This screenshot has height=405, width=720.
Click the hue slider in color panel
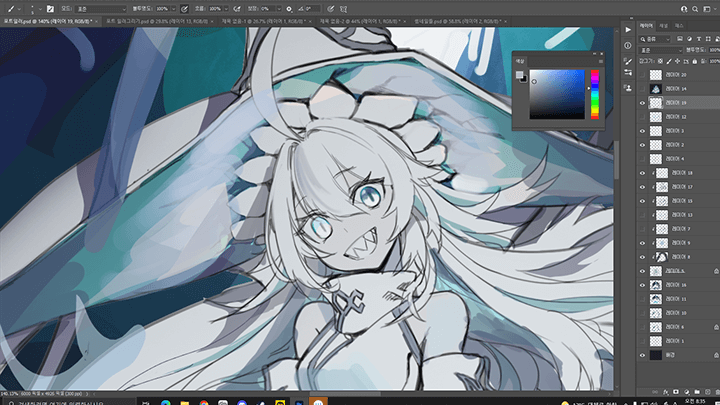click(595, 95)
